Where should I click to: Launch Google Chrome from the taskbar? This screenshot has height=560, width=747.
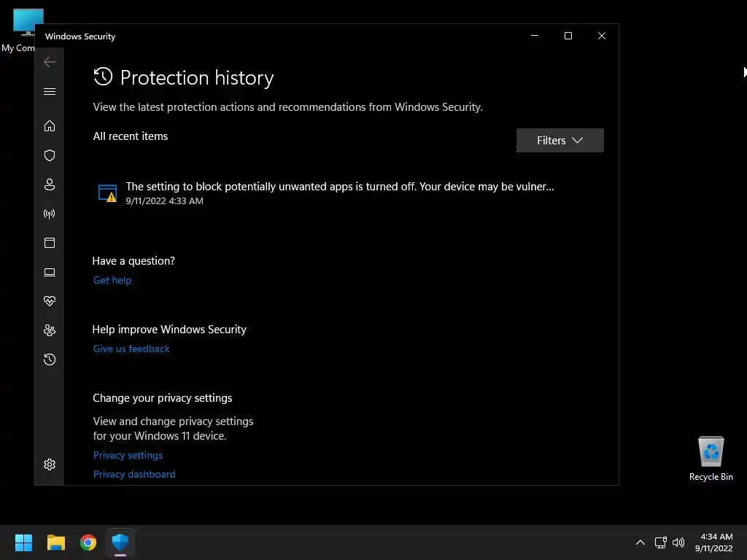(88, 542)
